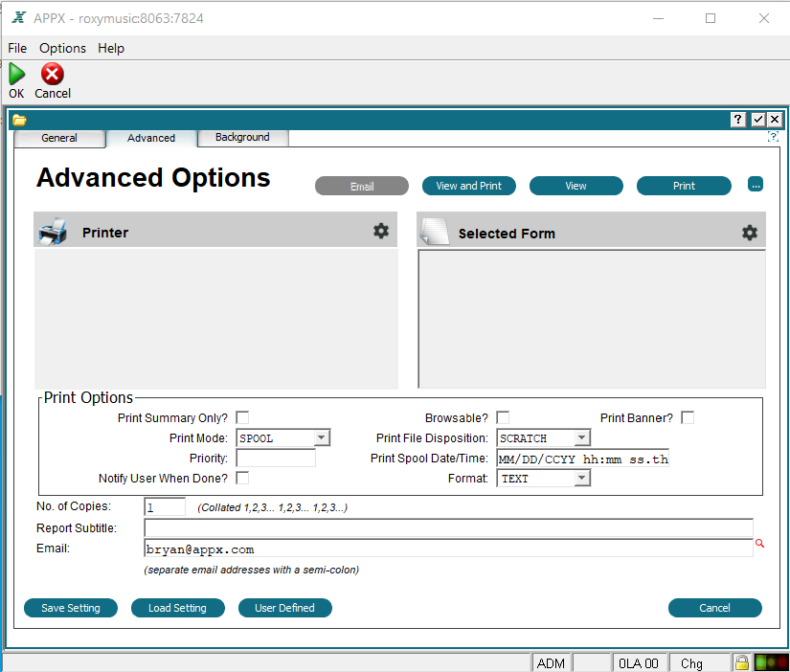Click the red Cancel toolbar icon
Image resolution: width=790 pixels, height=672 pixels.
52,74
